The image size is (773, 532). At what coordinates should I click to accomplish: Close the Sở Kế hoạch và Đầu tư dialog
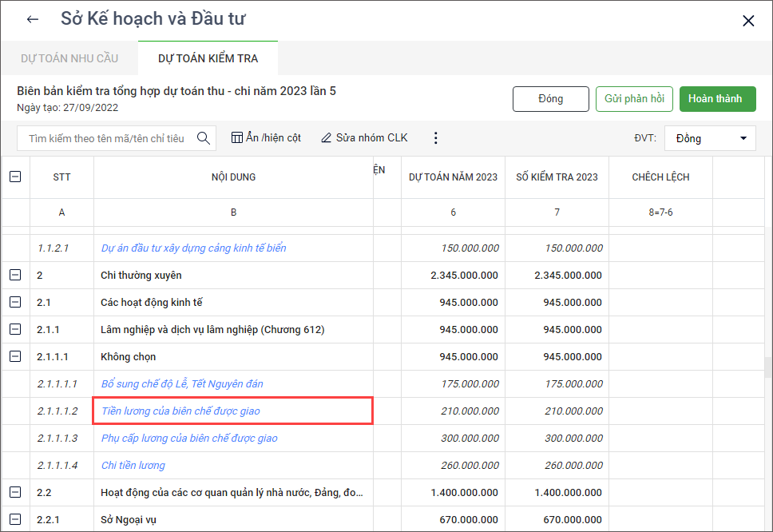tap(748, 21)
